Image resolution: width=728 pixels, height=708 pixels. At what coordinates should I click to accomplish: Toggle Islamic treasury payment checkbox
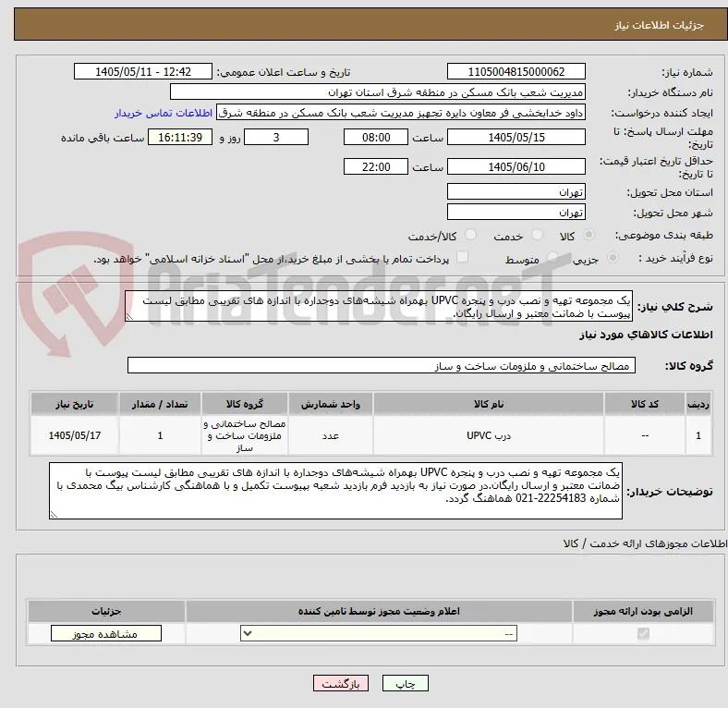pos(463,257)
